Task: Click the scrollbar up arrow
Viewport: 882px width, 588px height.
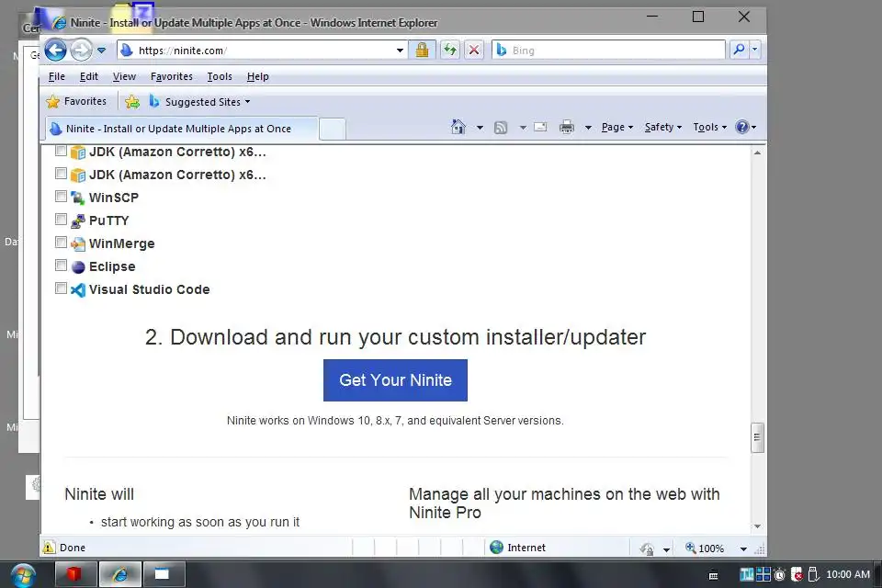Action: [x=757, y=153]
